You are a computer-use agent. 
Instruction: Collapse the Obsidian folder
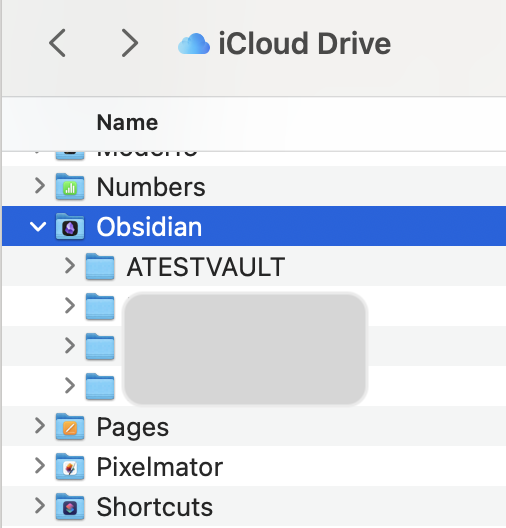tap(38, 226)
